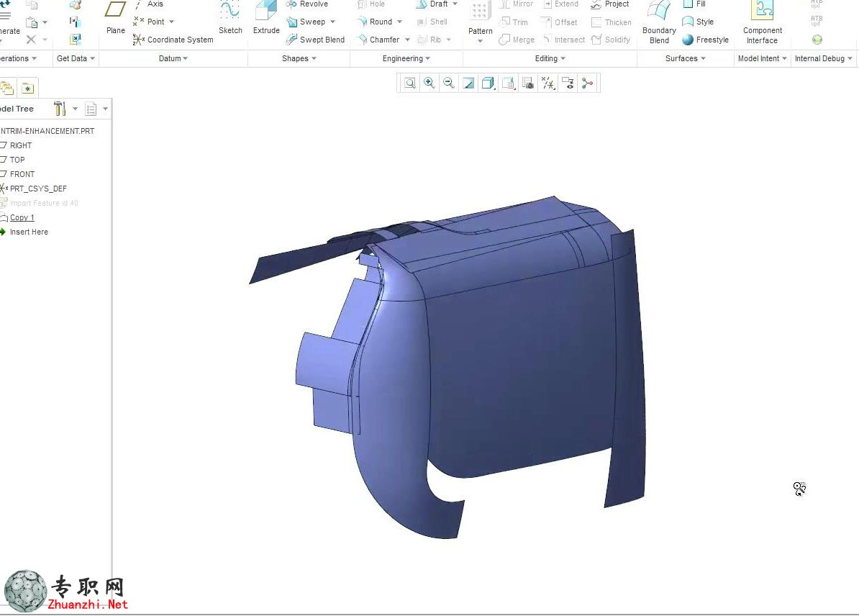Switch to the Folder Browser tab icon
The image size is (859, 616).
click(x=6, y=88)
